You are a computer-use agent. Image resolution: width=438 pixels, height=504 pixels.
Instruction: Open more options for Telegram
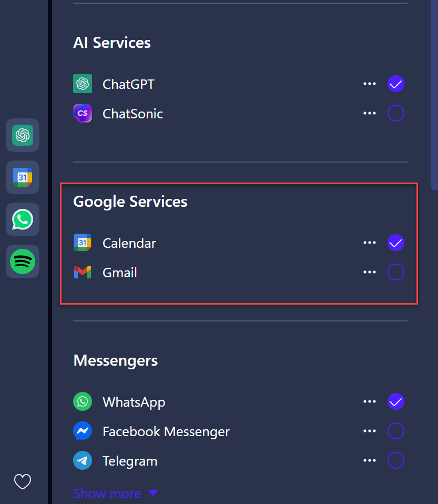(370, 461)
